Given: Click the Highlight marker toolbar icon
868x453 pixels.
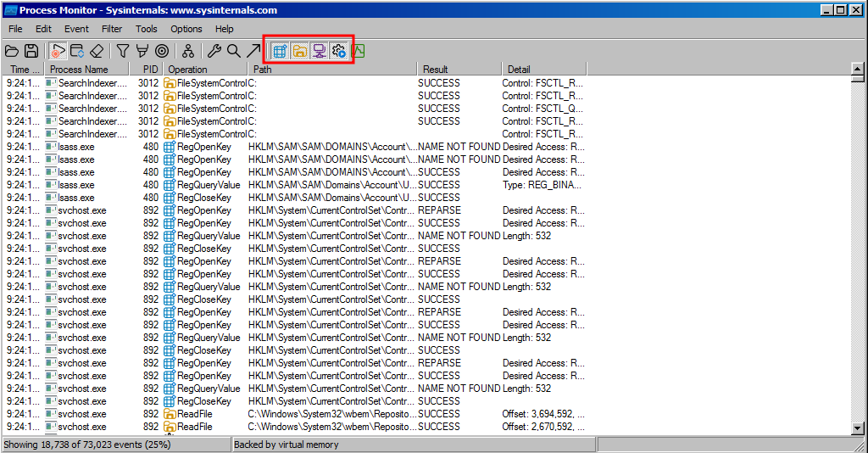Looking at the screenshot, I should pyautogui.click(x=142, y=51).
